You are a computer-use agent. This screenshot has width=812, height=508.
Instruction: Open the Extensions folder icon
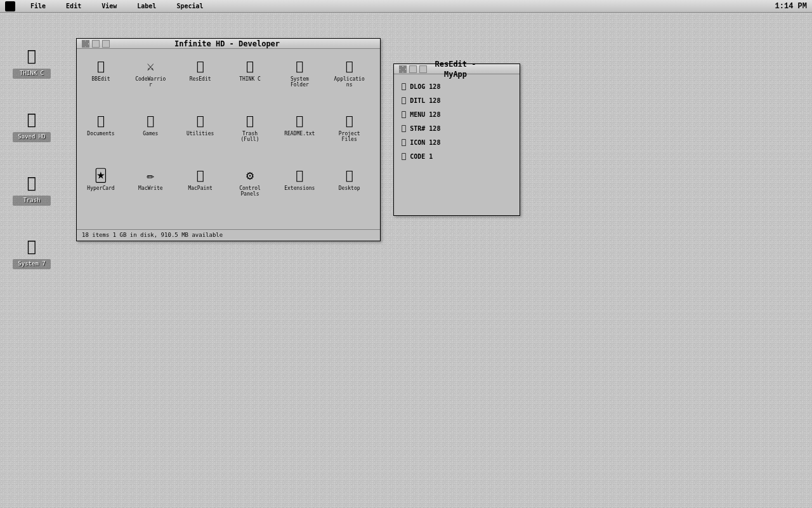(299, 175)
